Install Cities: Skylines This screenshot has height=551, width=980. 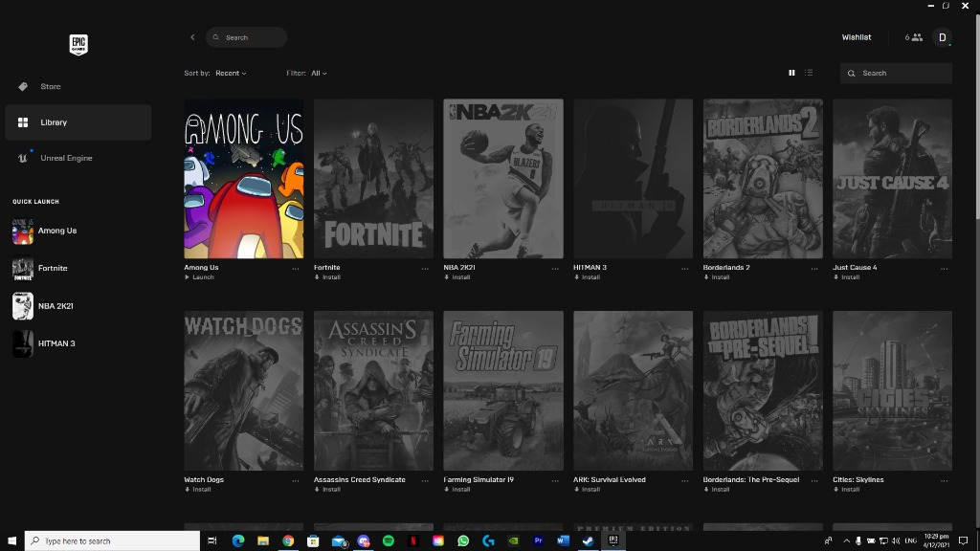pyautogui.click(x=846, y=490)
